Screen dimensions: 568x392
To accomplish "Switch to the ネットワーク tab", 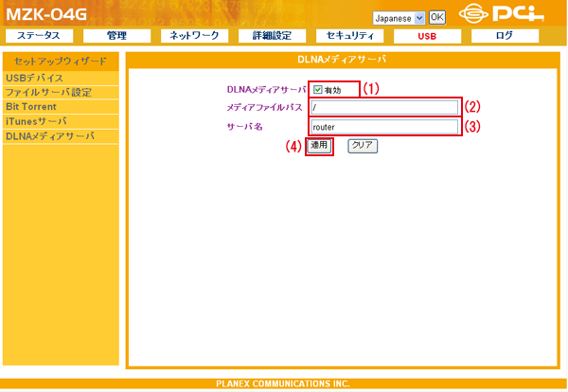I will [x=194, y=36].
